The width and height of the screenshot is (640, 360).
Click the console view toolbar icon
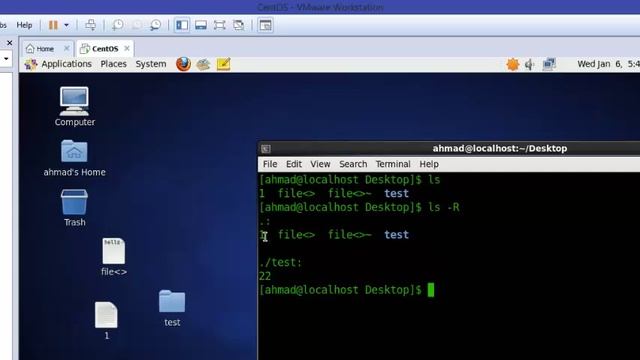click(x=265, y=25)
